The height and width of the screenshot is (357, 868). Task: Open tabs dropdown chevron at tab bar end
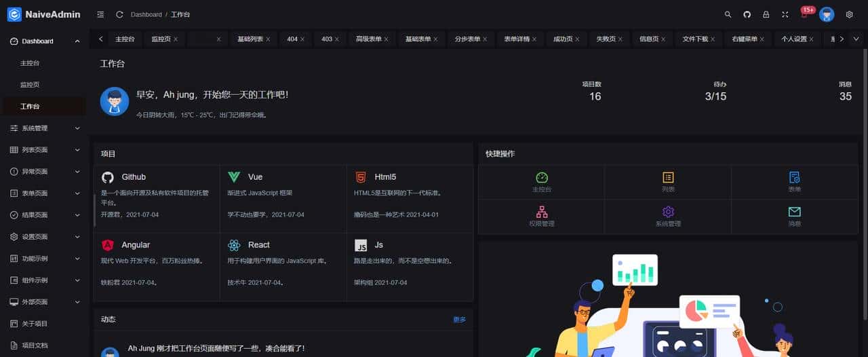pyautogui.click(x=856, y=39)
